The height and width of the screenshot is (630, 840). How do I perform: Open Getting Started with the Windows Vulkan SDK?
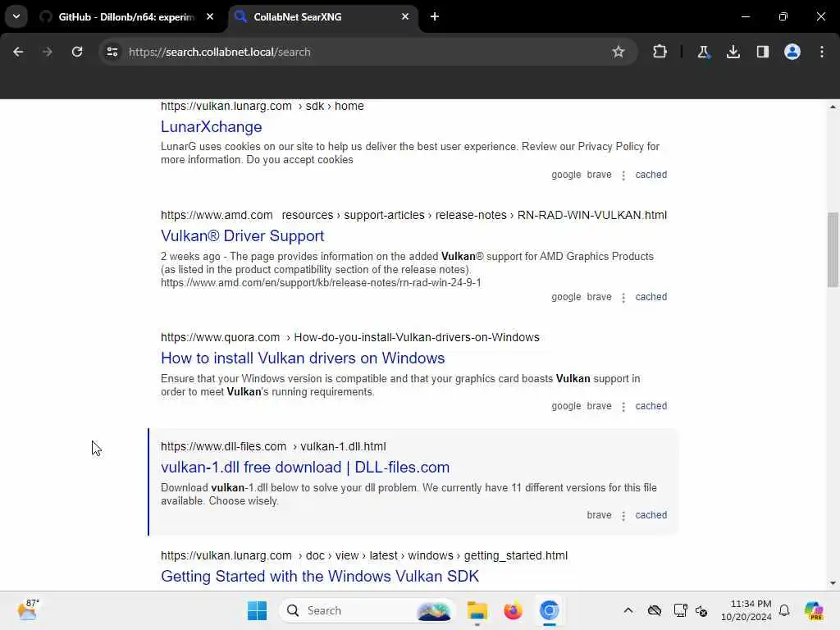click(x=320, y=577)
